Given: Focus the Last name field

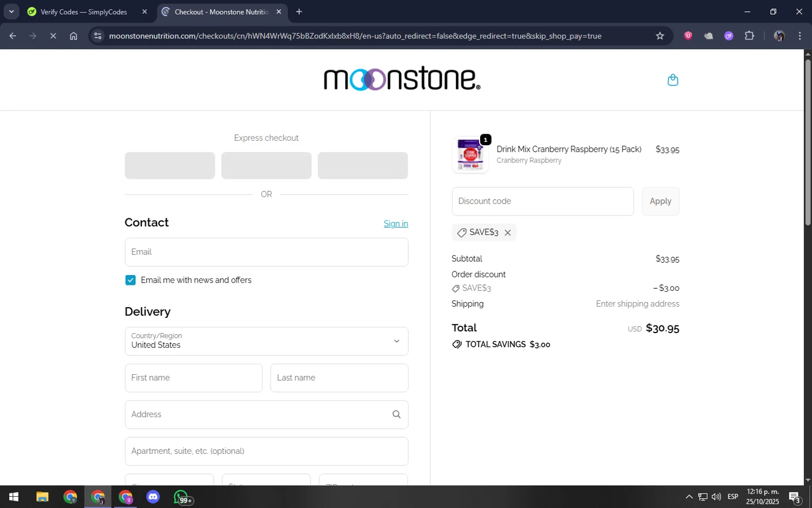Looking at the screenshot, I should click(339, 378).
